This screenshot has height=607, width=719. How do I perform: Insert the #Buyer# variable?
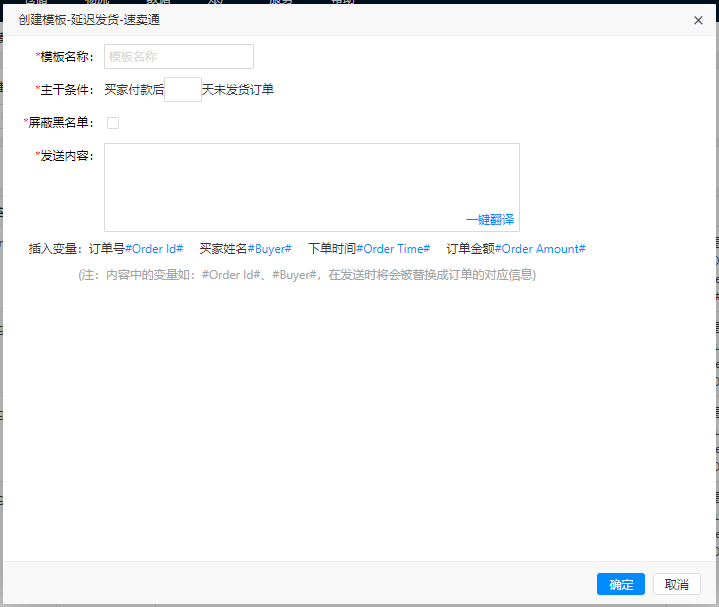point(269,249)
